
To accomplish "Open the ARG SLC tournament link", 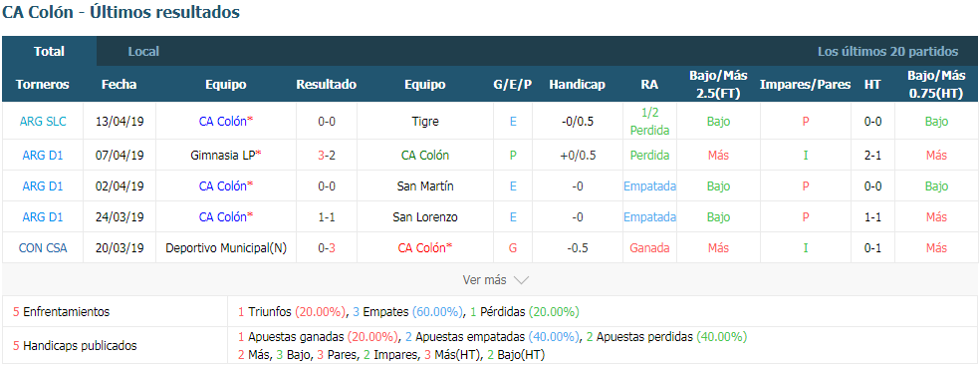I will point(43,122).
